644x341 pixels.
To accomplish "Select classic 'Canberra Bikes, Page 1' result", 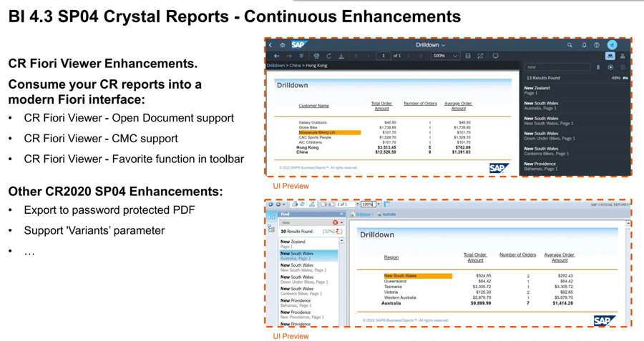I will tap(308, 291).
